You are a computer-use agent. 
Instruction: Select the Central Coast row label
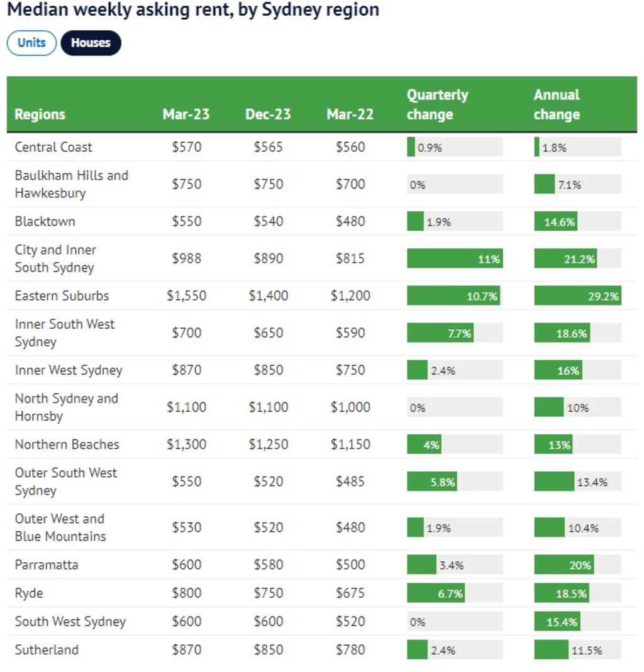coord(53,147)
